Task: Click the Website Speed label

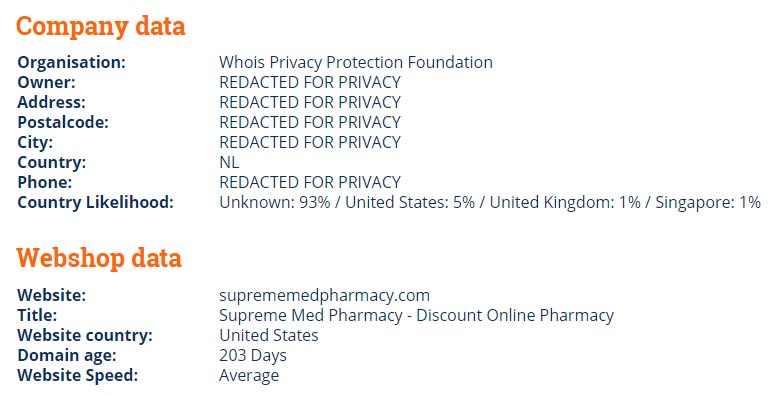Action: coord(77,375)
